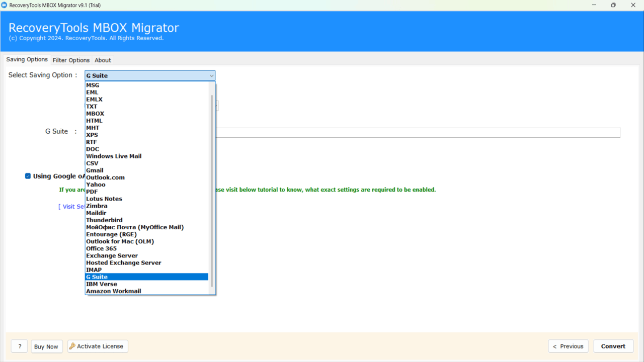Choose Yahoo saving option

[x=146, y=185]
